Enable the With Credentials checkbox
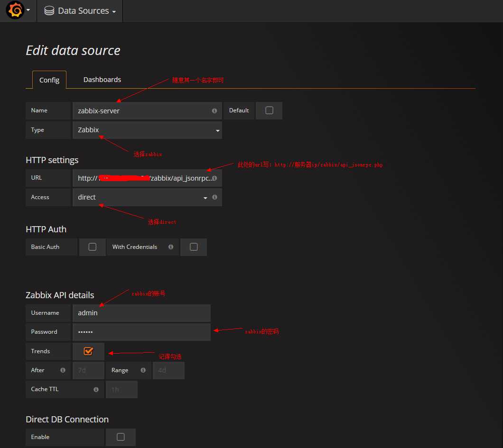Viewport: 503px width, 448px height. [194, 247]
